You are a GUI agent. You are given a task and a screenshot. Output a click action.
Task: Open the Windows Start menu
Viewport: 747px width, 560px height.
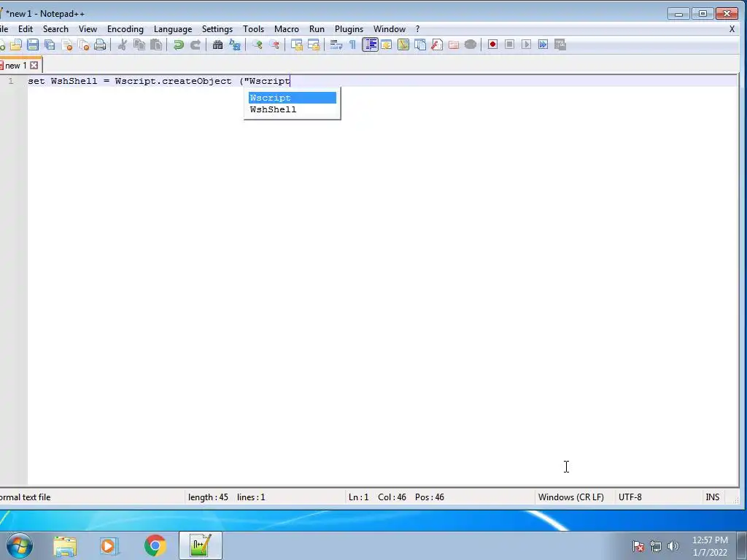[x=20, y=545]
